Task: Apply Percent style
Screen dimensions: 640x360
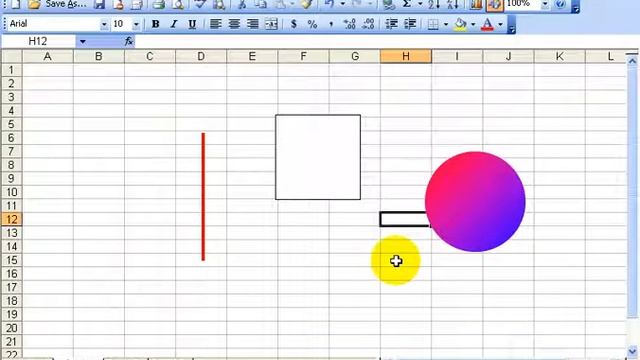Action: (x=312, y=24)
